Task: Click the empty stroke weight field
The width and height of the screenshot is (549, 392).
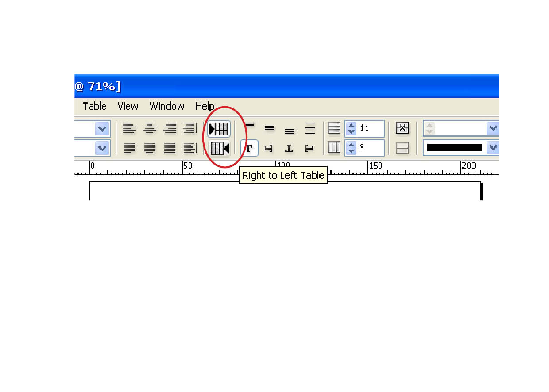Action: (x=460, y=128)
